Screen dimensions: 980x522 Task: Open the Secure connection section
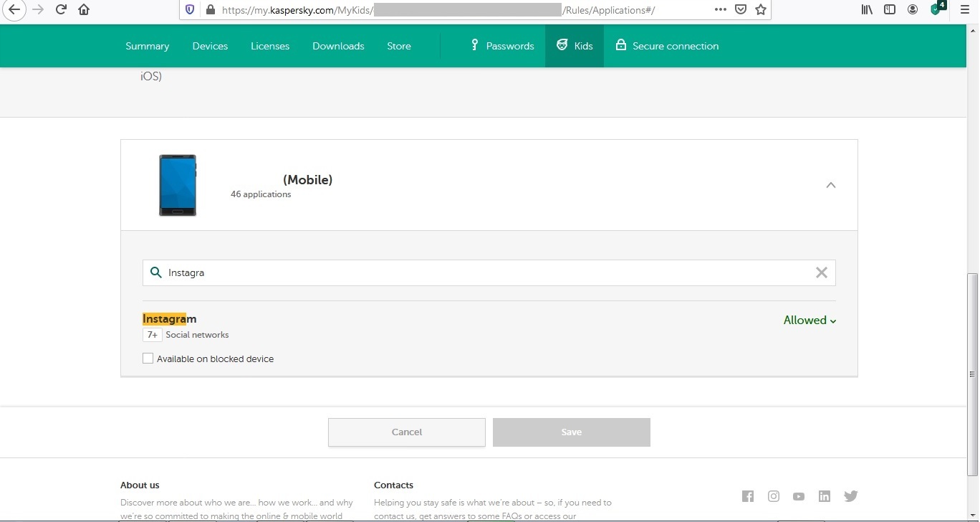[667, 46]
